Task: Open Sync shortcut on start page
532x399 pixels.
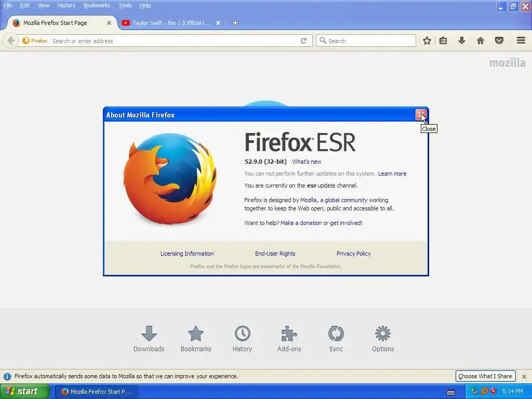Action: 336,339
